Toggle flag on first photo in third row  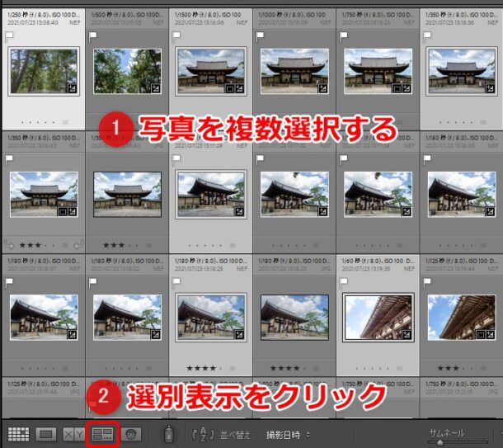point(8,282)
